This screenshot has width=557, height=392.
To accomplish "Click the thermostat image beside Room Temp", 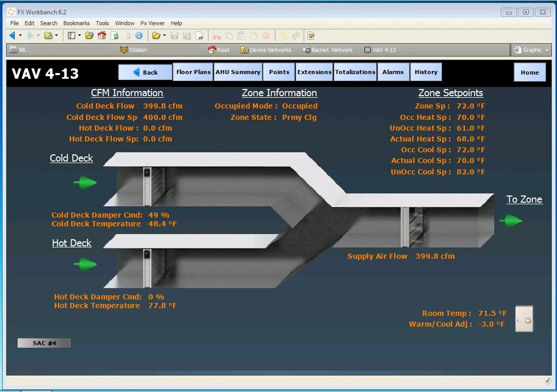I will 524,318.
